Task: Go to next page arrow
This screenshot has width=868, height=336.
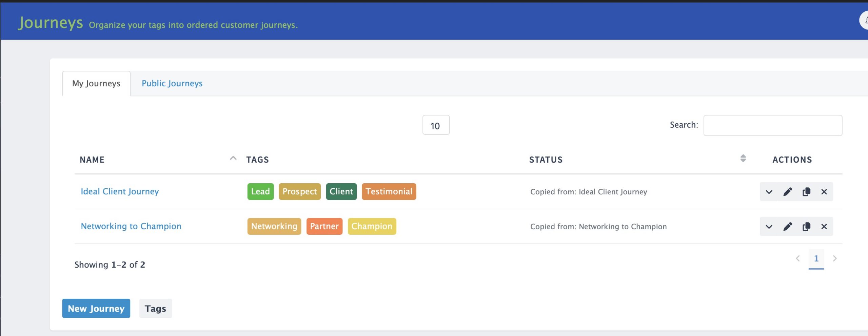Action: click(x=834, y=259)
